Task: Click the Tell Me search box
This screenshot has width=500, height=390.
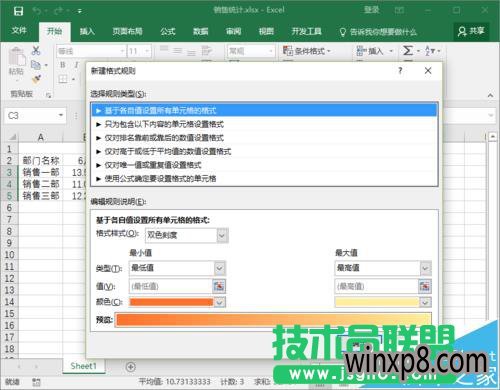Action: pos(379,32)
